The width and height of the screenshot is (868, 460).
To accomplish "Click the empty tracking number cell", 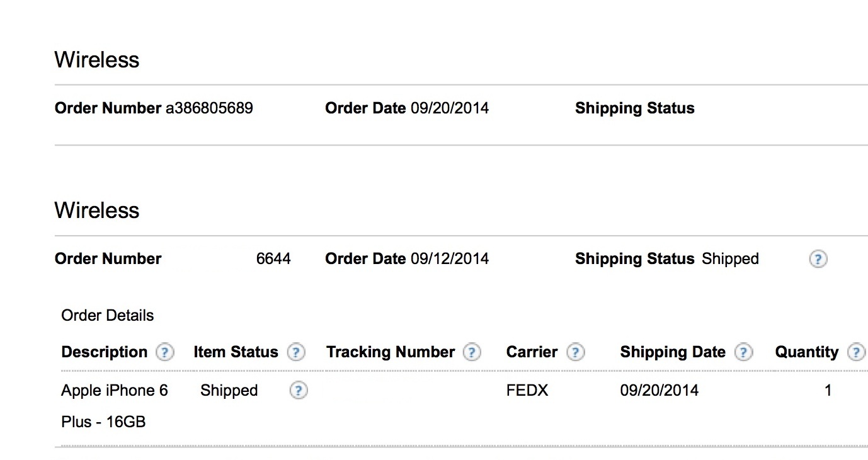I will [x=403, y=391].
